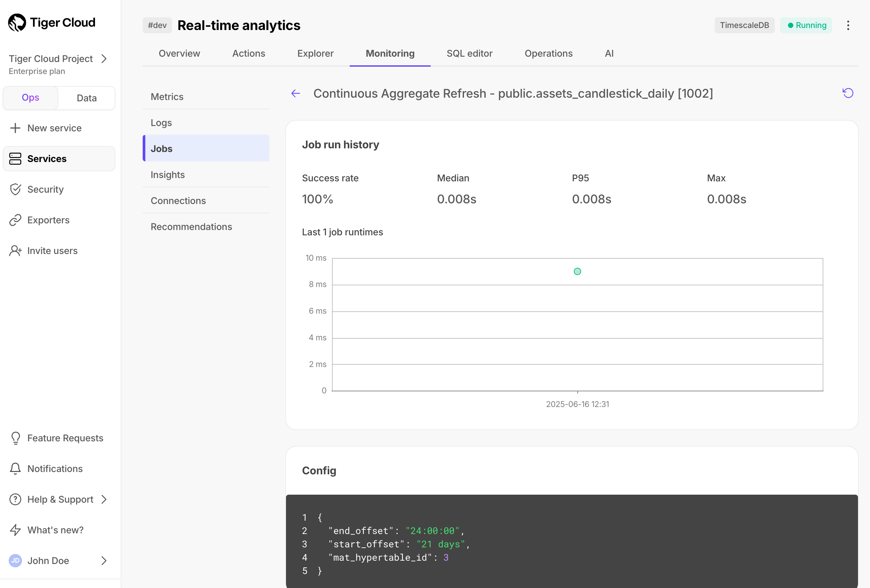Click the "21 days" start_offset value

point(441,544)
